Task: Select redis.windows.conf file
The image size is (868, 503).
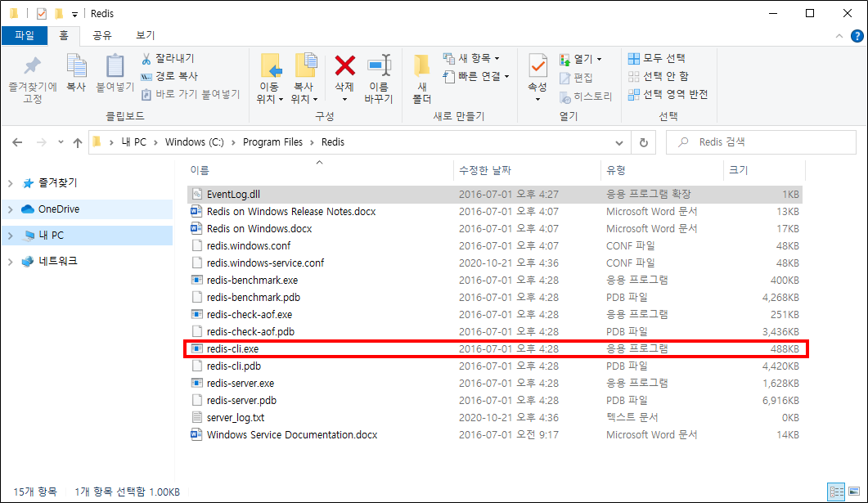Action: (x=495, y=245)
